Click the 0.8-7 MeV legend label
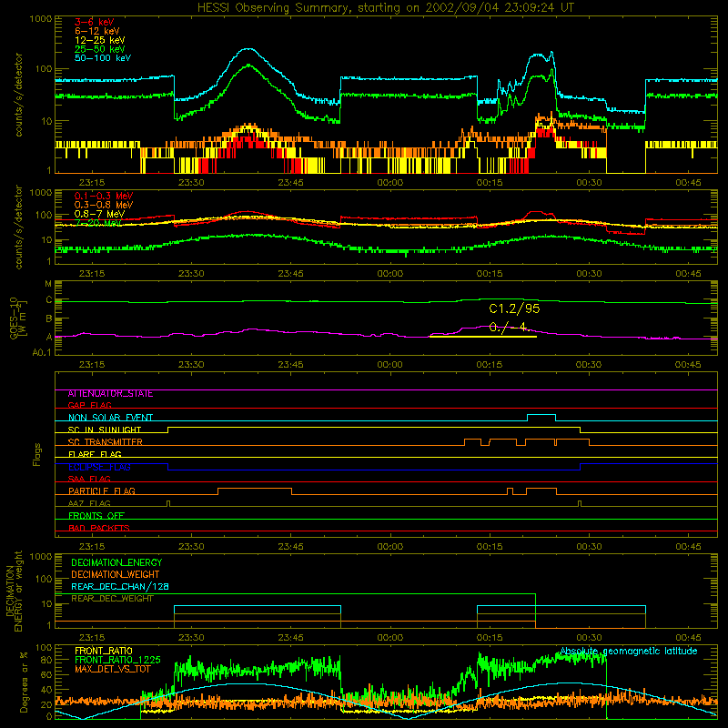This screenshot has height=728, width=728. [99, 214]
